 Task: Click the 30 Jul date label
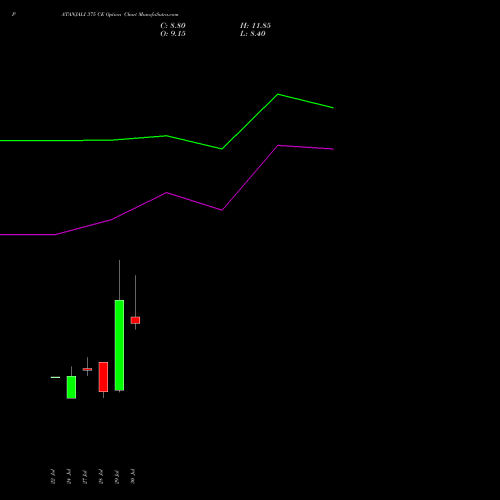click(x=133, y=476)
